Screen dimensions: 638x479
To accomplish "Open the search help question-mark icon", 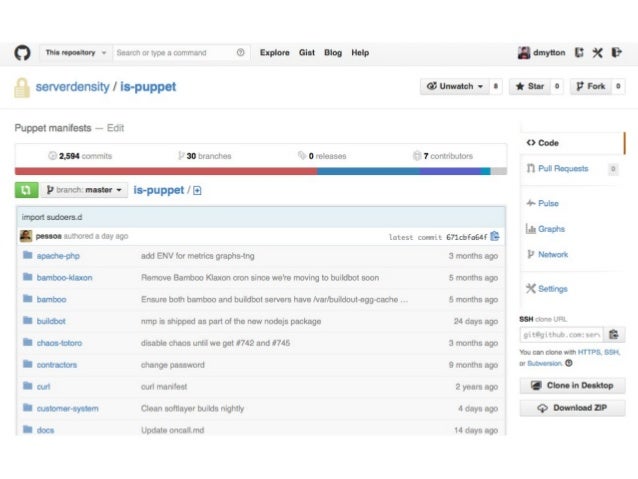I will (240, 52).
